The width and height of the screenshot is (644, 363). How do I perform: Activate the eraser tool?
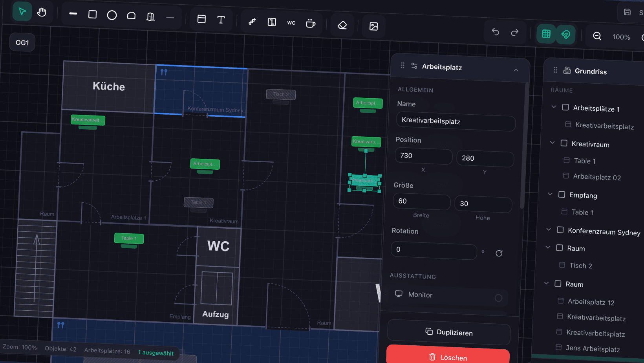(x=342, y=26)
